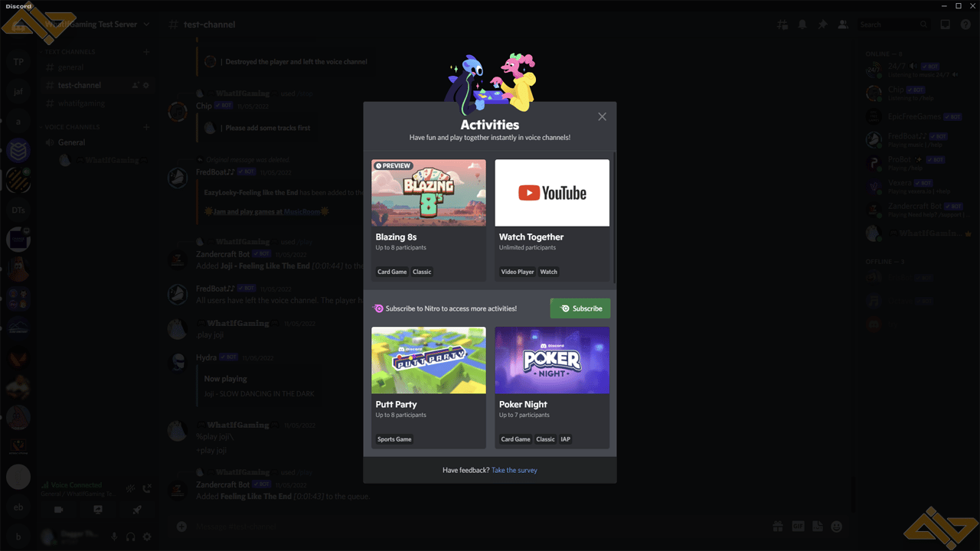Screen dimensions: 980x551
Task: Open User Settings gear icon
Action: pos(146,537)
